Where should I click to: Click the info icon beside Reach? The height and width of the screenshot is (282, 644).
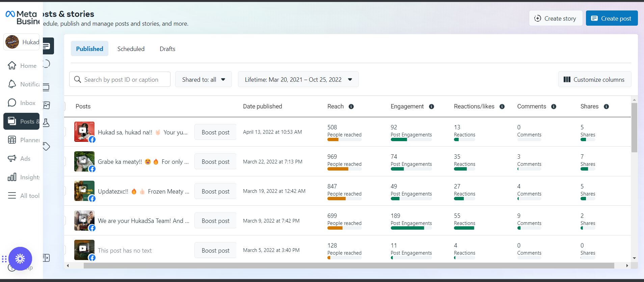pos(351,106)
